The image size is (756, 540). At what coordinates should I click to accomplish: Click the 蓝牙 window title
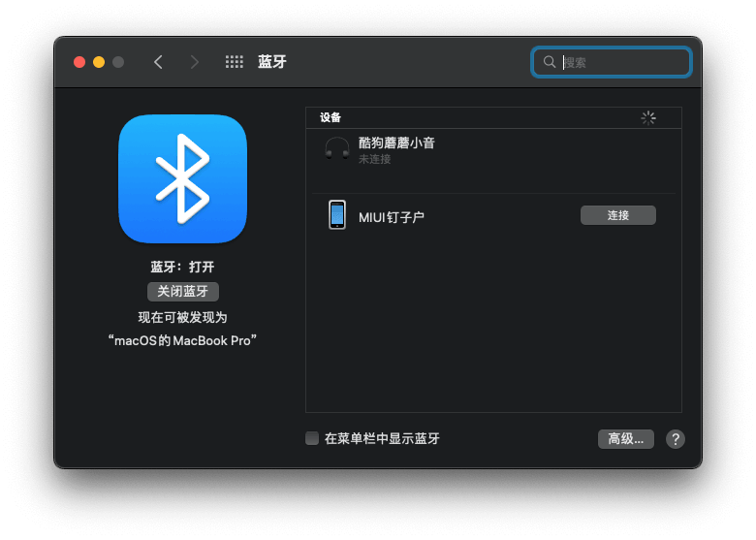coord(272,62)
